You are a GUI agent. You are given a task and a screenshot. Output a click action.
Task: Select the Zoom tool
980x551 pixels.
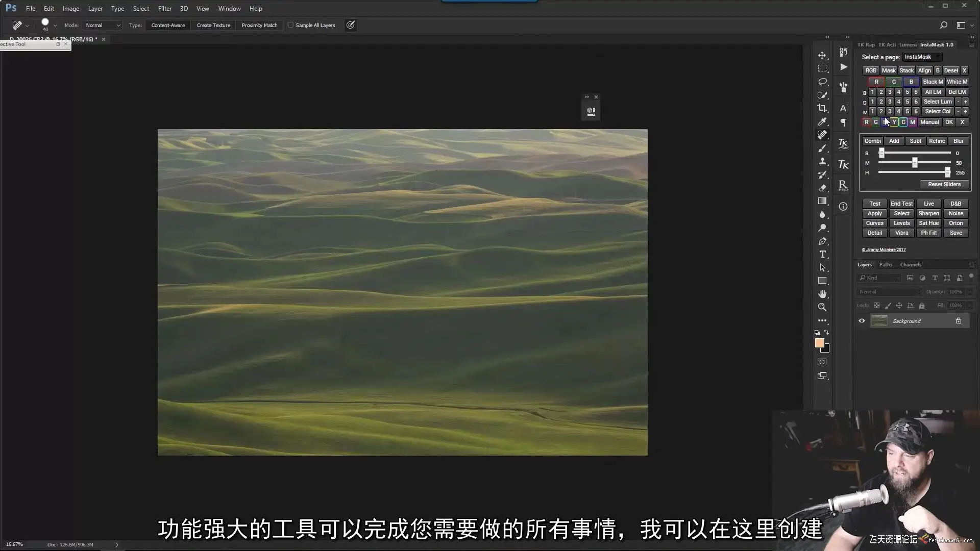point(822,307)
